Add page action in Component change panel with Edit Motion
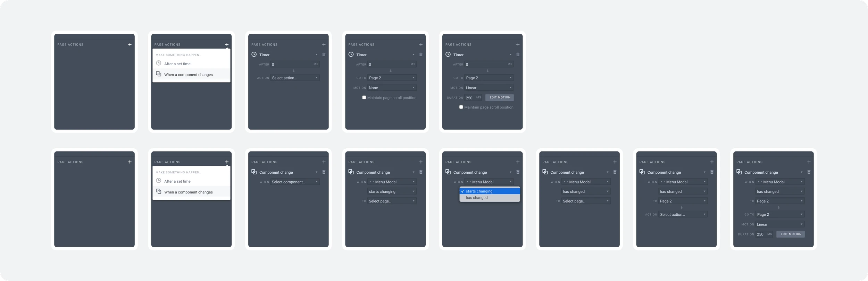The image size is (868, 281). 809,162
